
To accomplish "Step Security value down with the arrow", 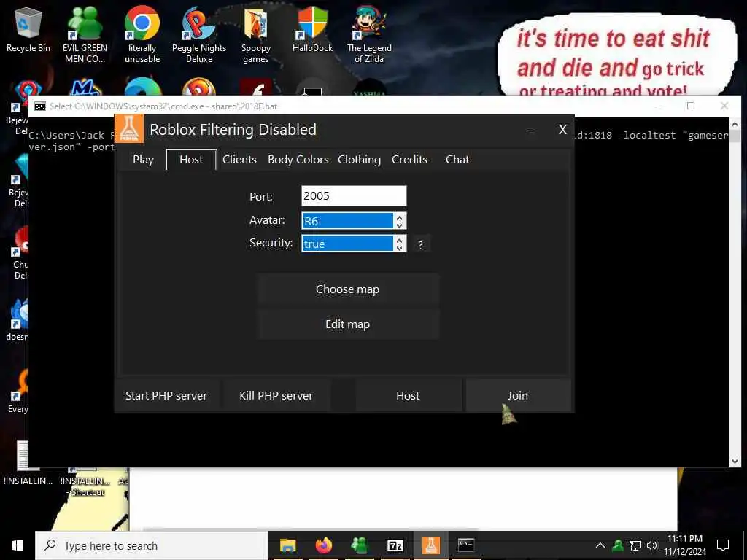I will pyautogui.click(x=399, y=248).
